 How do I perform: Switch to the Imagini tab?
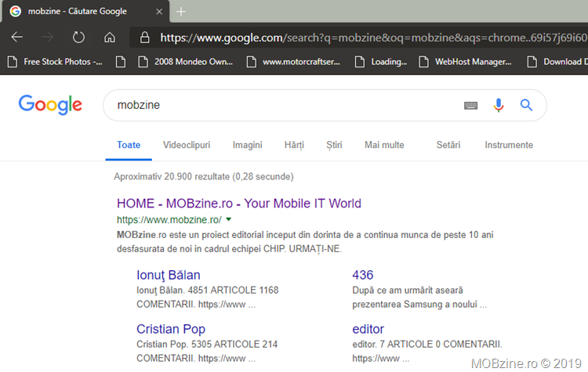(x=247, y=145)
